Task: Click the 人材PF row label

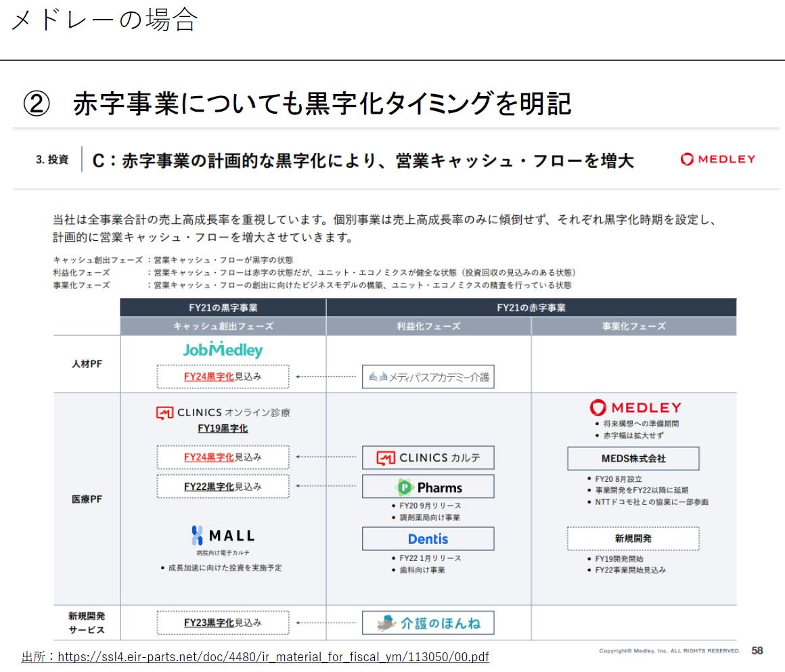Action: (x=87, y=364)
